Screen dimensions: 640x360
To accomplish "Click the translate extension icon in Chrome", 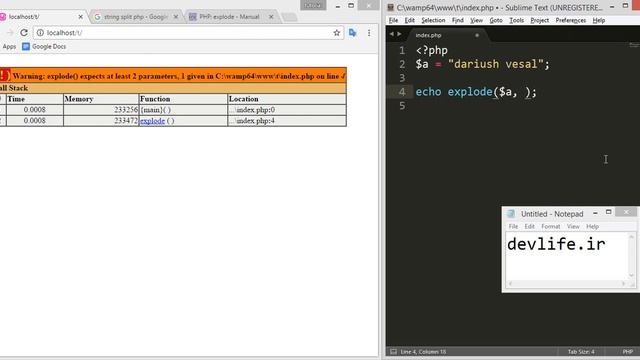I will pyautogui.click(x=353, y=33).
